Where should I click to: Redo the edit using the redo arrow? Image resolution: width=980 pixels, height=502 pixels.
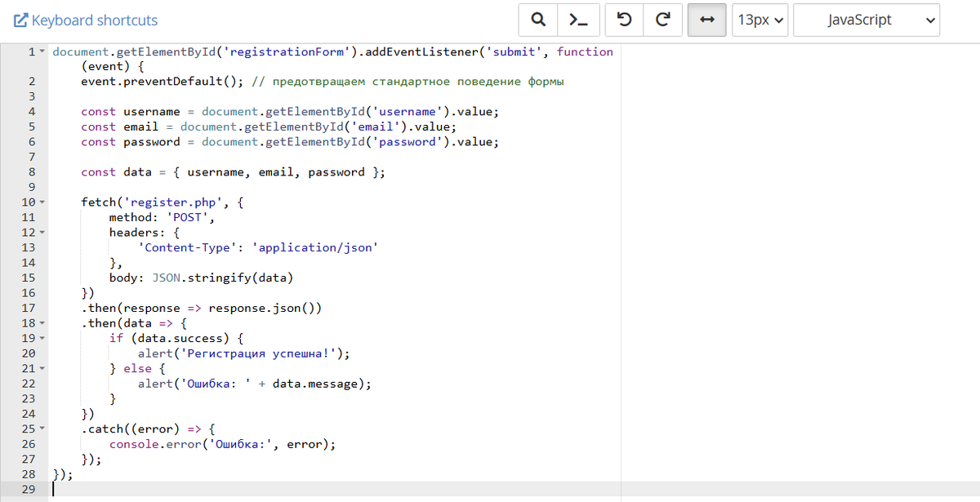pos(662,20)
